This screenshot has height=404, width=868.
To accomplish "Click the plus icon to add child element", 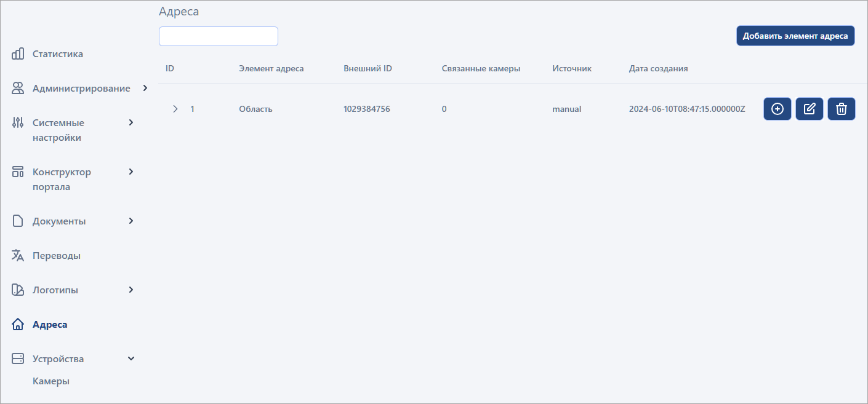I will (x=778, y=109).
